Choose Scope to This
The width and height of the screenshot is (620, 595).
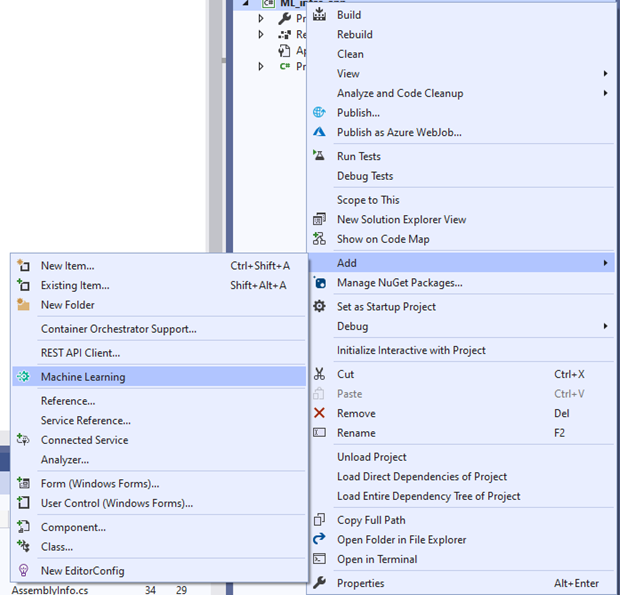[460, 200]
